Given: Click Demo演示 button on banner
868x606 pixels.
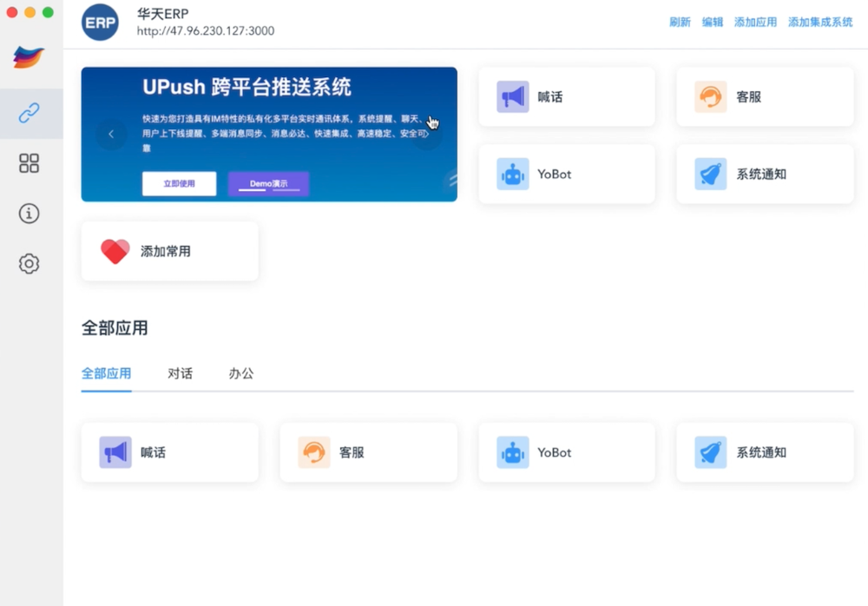Looking at the screenshot, I should point(268,183).
